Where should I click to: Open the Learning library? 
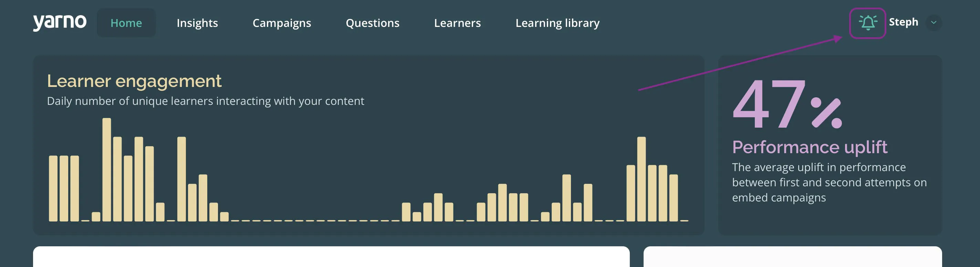coord(557,23)
